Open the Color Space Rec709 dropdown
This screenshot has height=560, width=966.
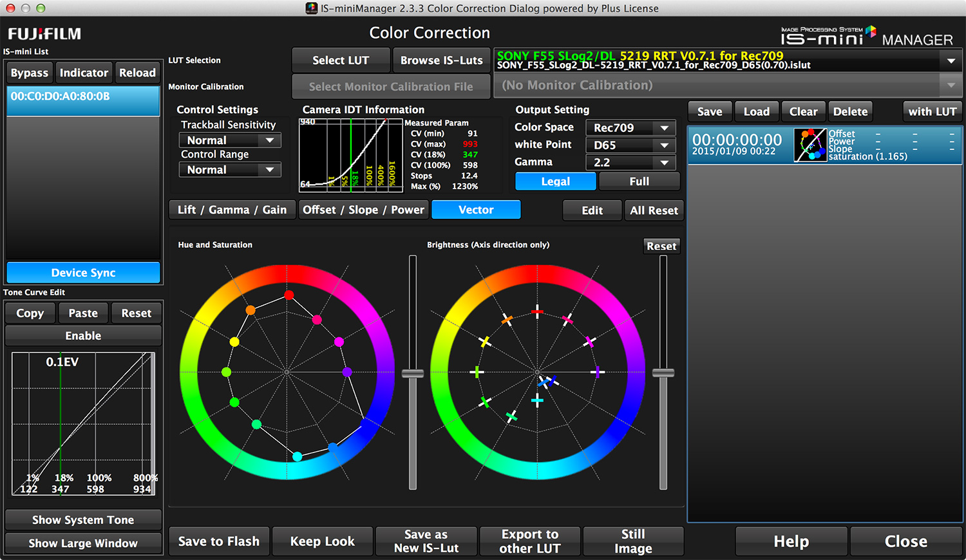pos(630,128)
